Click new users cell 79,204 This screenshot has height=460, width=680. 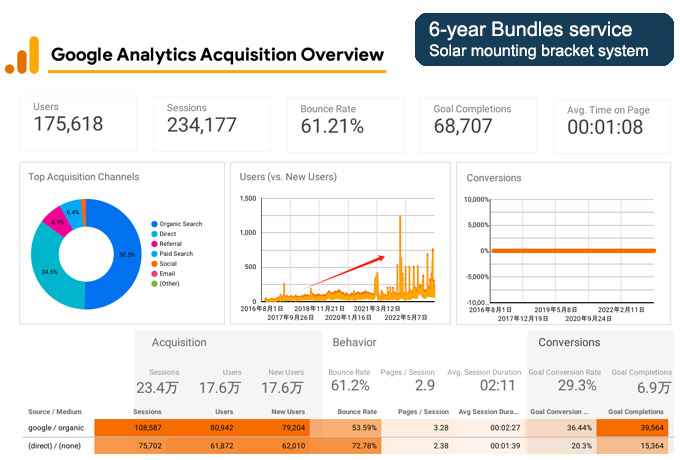pos(294,428)
